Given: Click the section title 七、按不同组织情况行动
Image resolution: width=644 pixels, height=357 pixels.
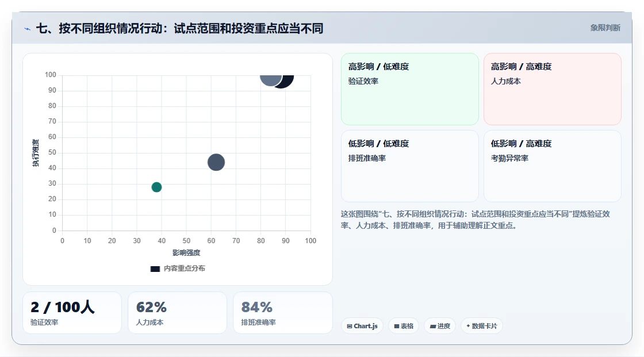Looking at the screenshot, I should (179, 28).
